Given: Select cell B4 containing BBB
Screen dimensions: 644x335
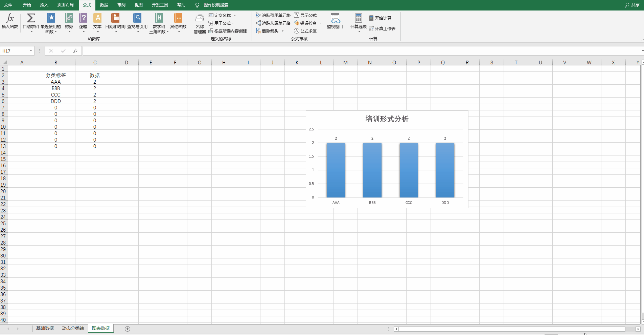Looking at the screenshot, I should tap(56, 88).
